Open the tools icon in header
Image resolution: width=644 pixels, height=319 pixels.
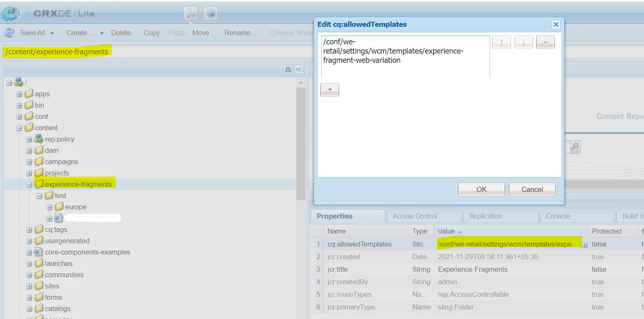tap(191, 14)
